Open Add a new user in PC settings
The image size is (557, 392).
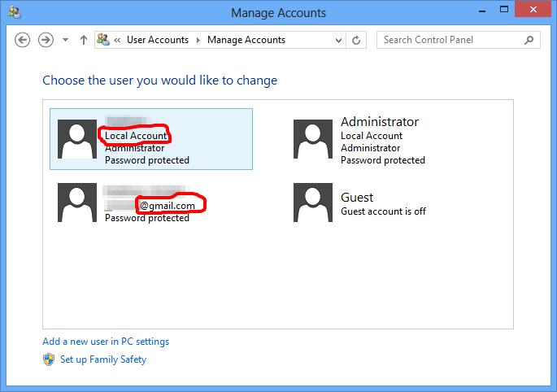106,342
